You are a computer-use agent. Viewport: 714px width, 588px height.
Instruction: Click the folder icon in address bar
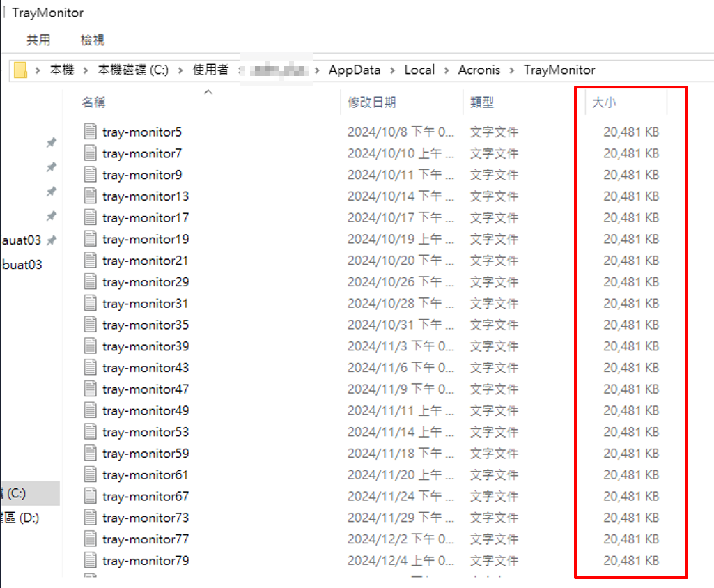20,70
